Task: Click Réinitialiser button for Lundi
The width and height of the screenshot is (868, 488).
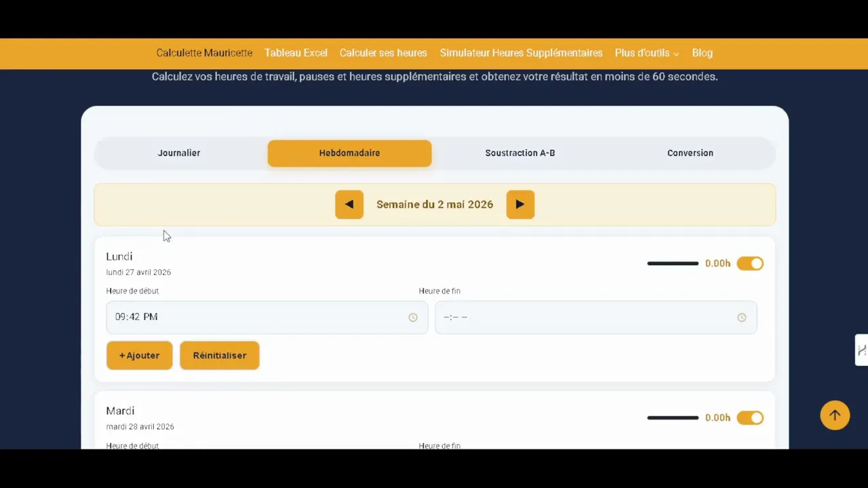Action: coord(220,355)
